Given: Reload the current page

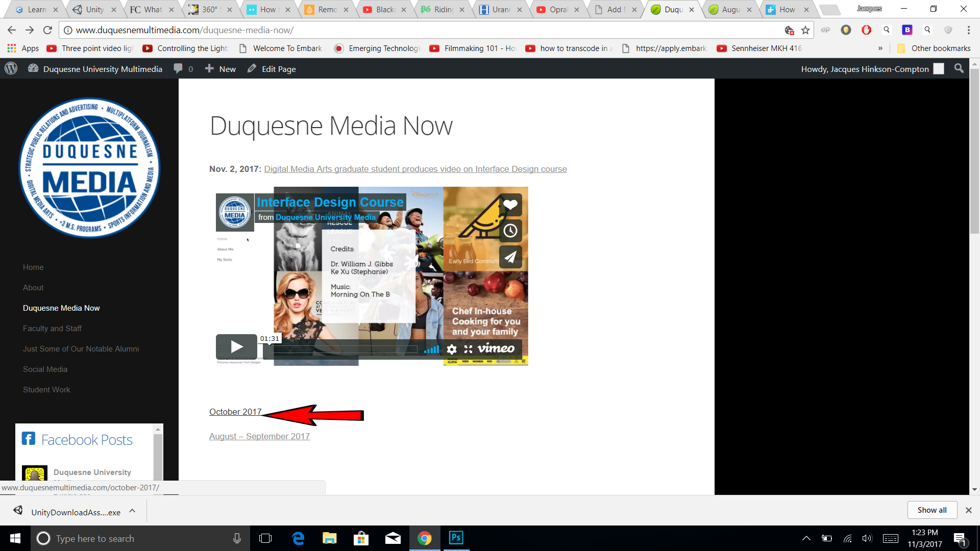Looking at the screenshot, I should click(47, 30).
